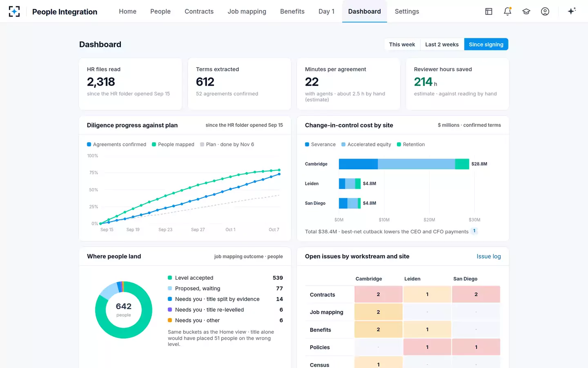Click the Plan done by Nov 6 legend swatch
The width and height of the screenshot is (588, 368).
(202, 144)
